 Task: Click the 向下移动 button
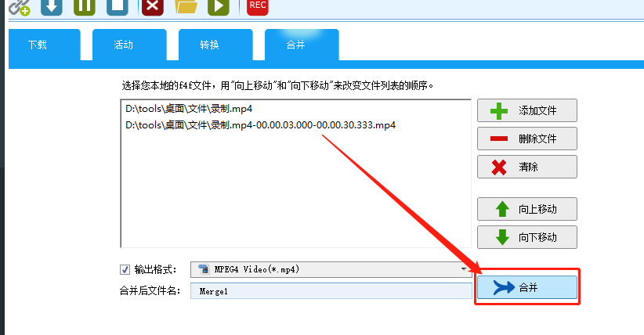[x=527, y=237]
